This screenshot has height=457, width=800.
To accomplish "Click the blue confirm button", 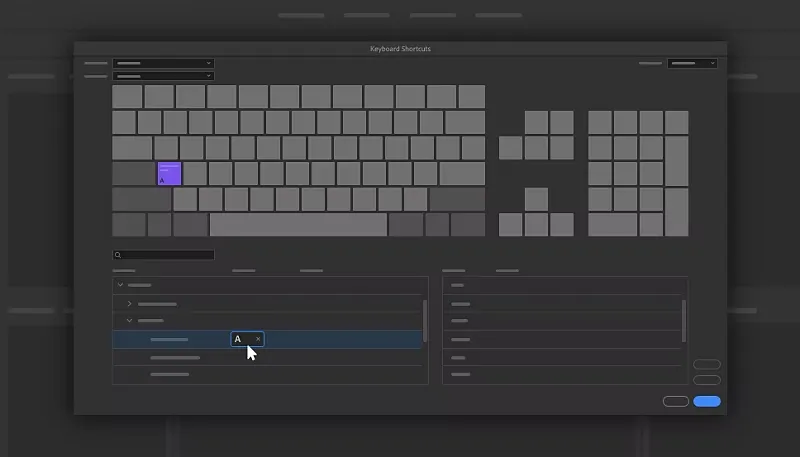I will (707, 401).
